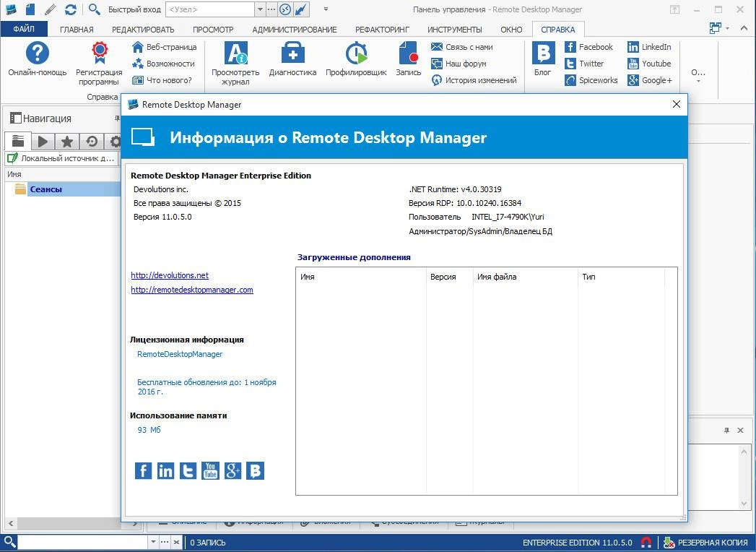
Task: Click Возможности ribbon item
Action: (x=163, y=63)
